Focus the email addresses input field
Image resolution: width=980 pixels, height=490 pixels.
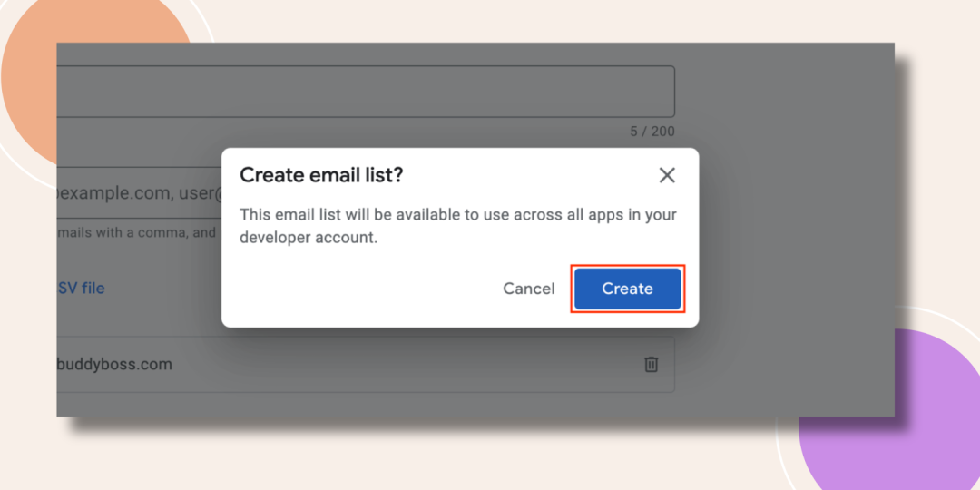(x=140, y=193)
